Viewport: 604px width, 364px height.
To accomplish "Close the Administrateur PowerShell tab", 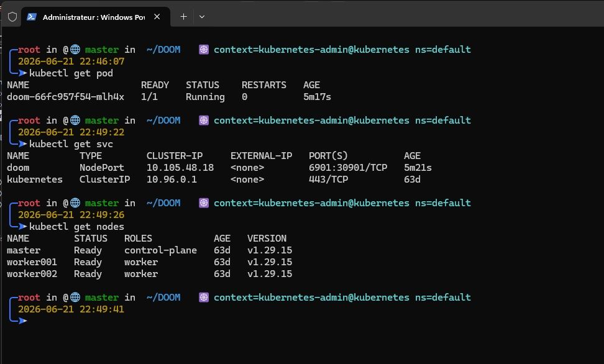I will point(157,17).
